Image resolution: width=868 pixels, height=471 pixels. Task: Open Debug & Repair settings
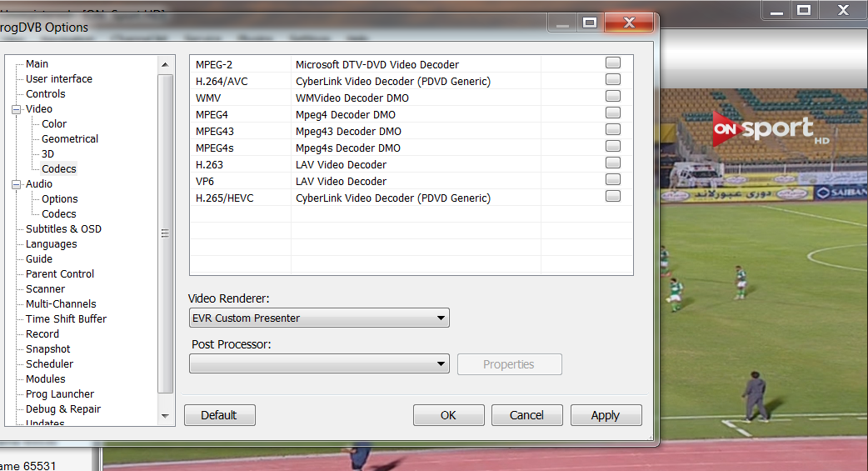(x=63, y=408)
